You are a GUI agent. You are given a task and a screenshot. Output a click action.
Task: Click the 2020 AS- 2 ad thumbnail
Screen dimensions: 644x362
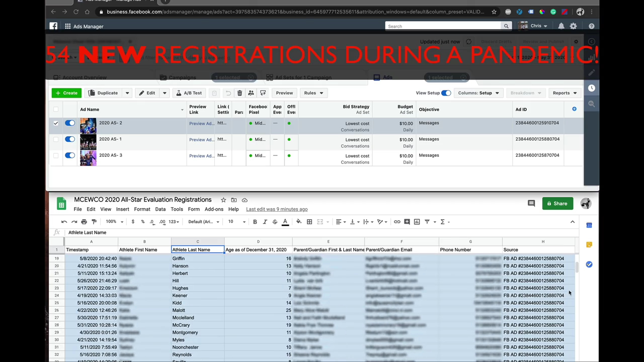point(88,126)
